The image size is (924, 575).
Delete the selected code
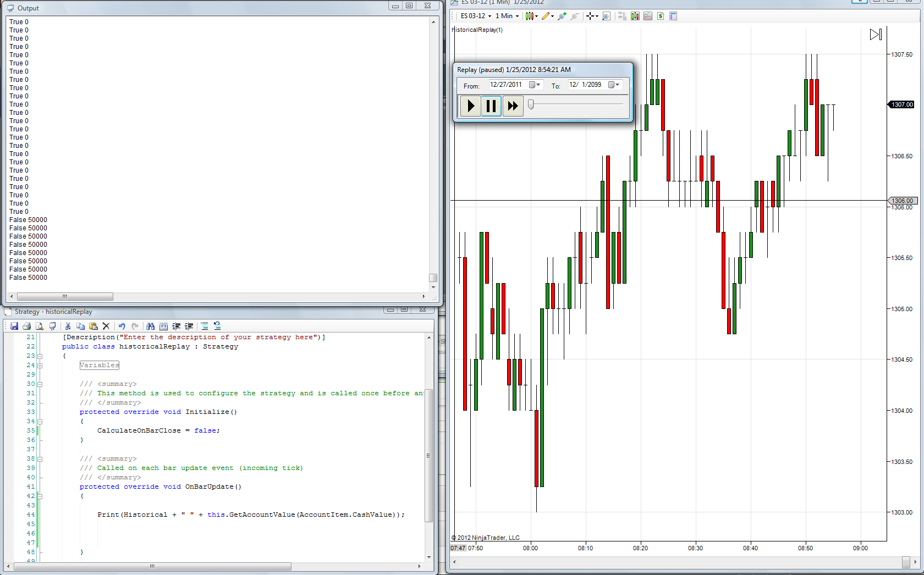click(x=106, y=326)
